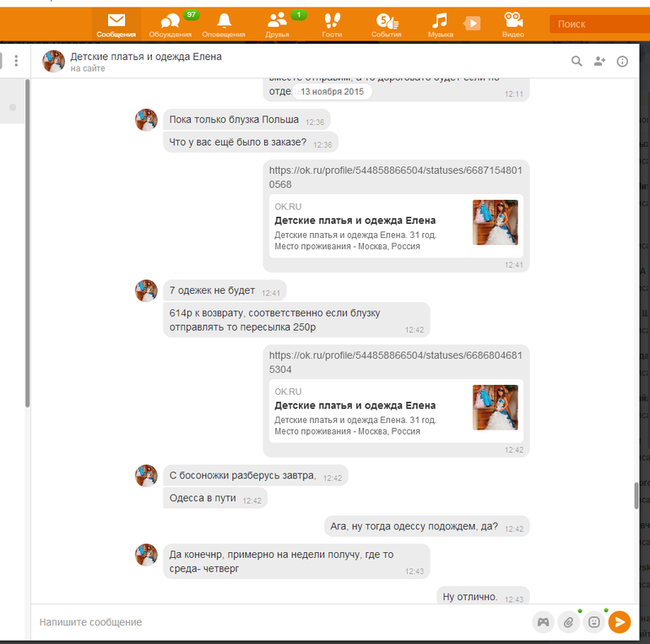Add a participant to the chat
Viewport: 650px width, 644px height.
tap(599, 61)
